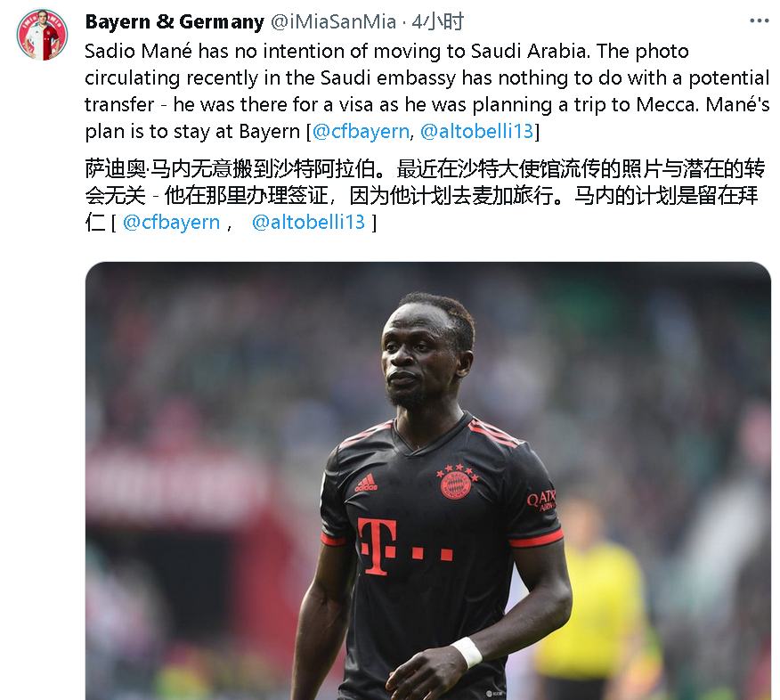Open the @iMiaSanMia handle link
Viewport: 780px width, 700px height.
tap(333, 22)
